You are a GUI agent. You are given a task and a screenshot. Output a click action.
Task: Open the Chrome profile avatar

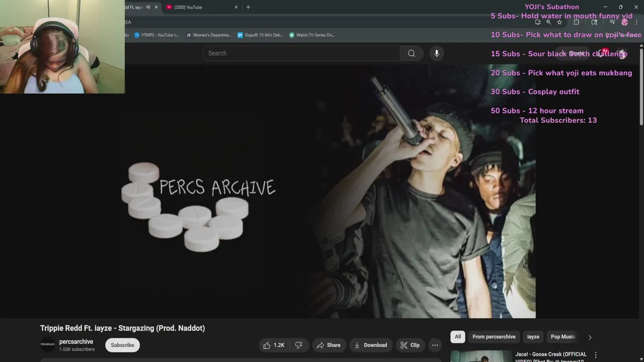[625, 22]
